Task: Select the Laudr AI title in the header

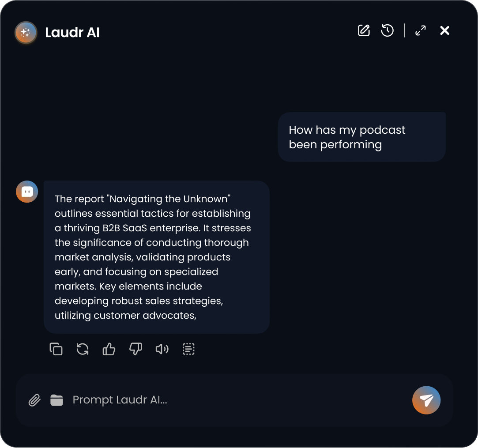Action: pos(72,32)
